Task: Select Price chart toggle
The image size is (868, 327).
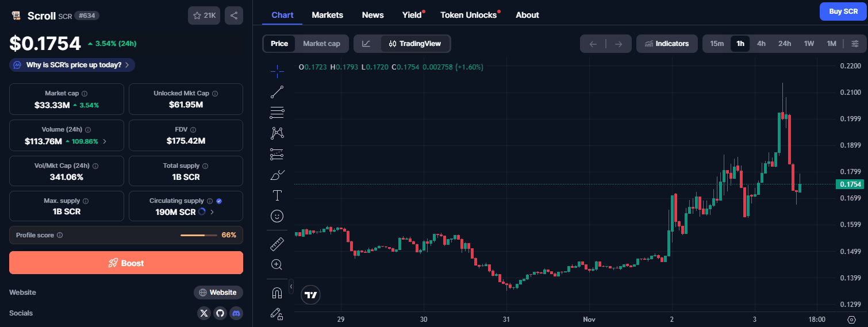Action: [x=279, y=44]
